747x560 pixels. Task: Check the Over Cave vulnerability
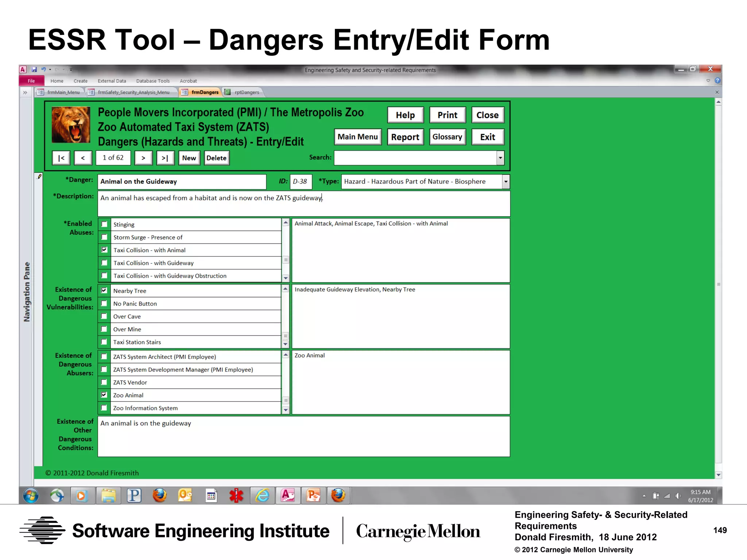click(104, 316)
